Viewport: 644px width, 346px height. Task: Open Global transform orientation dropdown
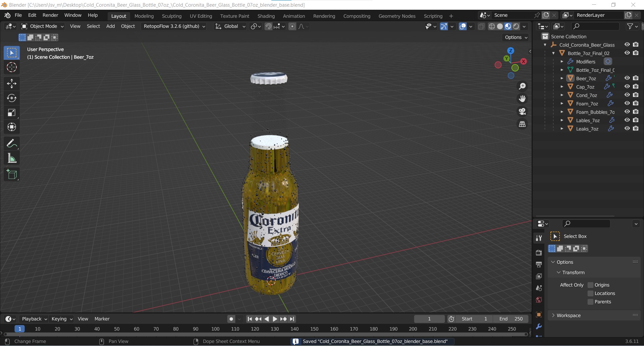pyautogui.click(x=230, y=26)
